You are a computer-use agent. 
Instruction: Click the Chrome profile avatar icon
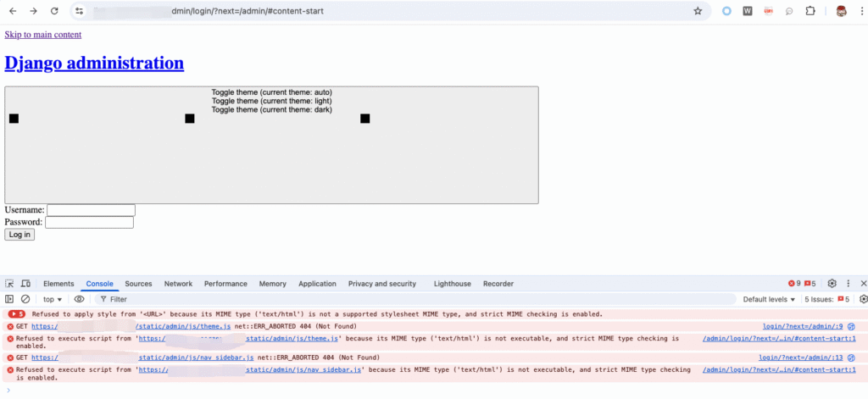[841, 11]
